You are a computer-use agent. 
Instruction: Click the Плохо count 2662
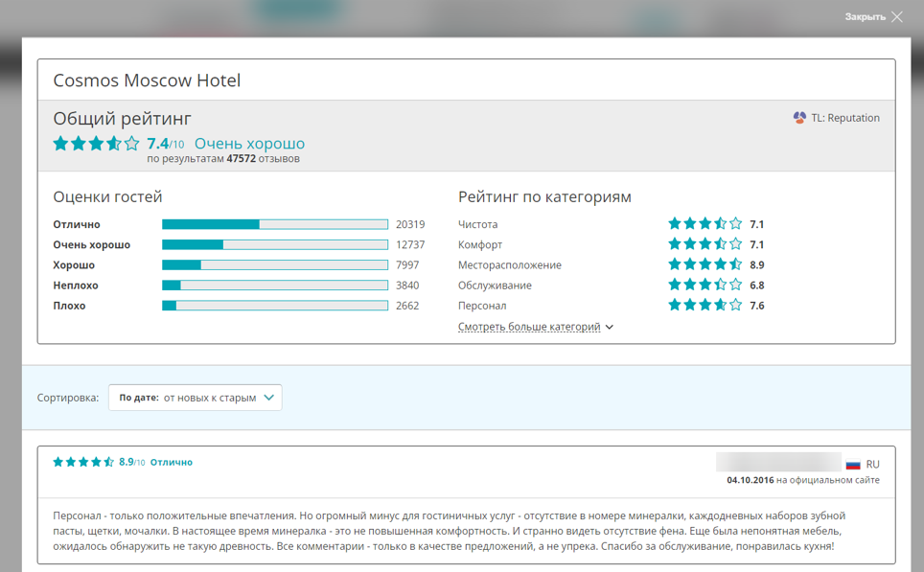click(407, 306)
